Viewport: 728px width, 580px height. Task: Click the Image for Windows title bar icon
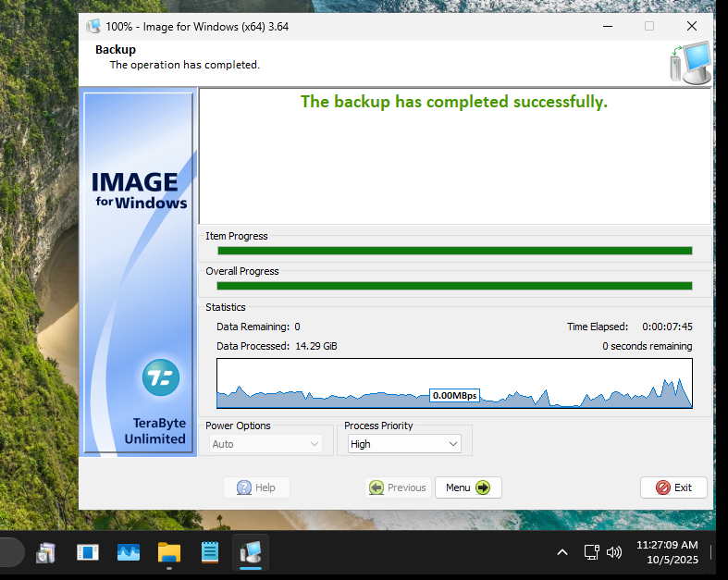(93, 27)
